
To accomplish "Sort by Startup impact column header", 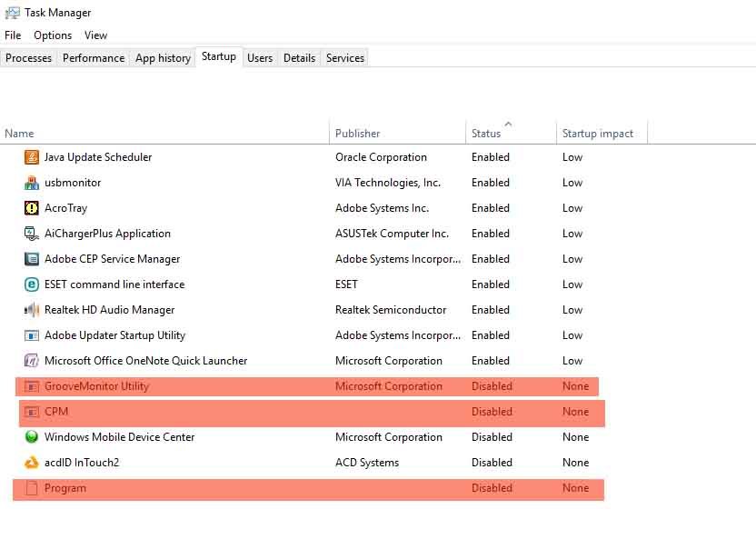I will pyautogui.click(x=598, y=134).
